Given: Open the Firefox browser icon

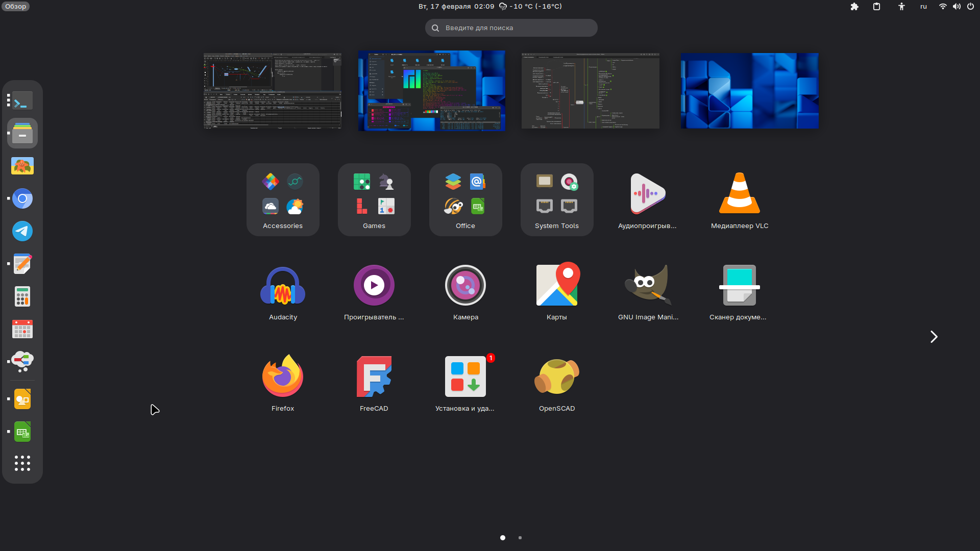Looking at the screenshot, I should [x=283, y=377].
